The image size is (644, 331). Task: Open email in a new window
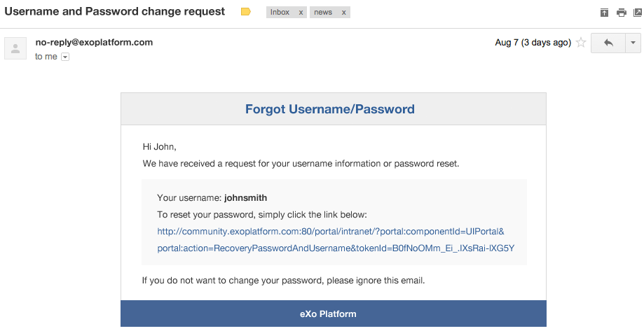pos(638,13)
